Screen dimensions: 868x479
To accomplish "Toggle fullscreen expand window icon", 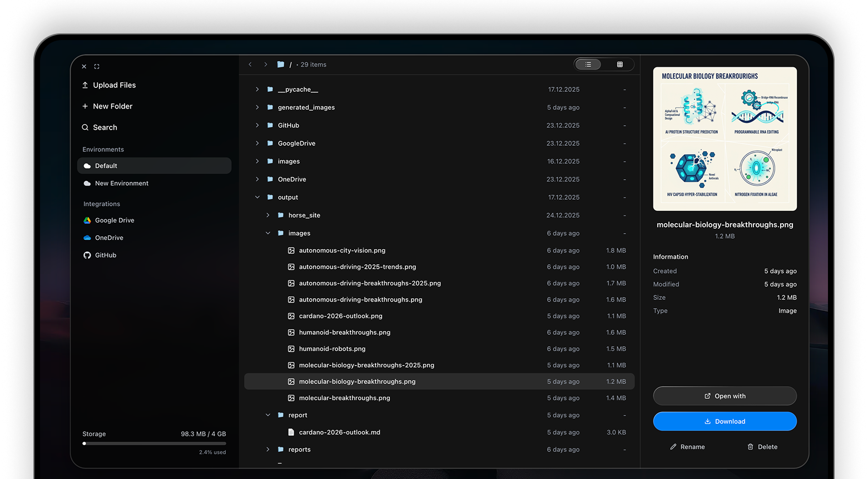I will coord(97,67).
